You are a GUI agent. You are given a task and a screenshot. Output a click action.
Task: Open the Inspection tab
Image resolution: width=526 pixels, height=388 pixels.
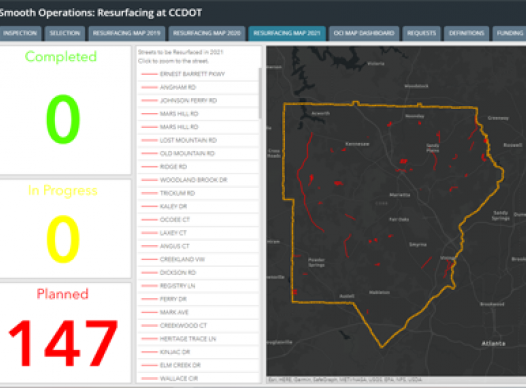(20, 33)
